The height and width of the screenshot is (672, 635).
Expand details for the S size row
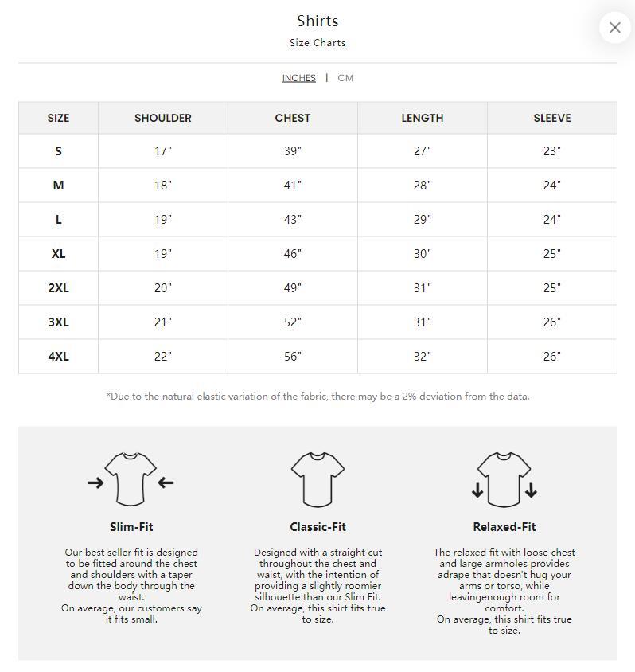coord(58,150)
